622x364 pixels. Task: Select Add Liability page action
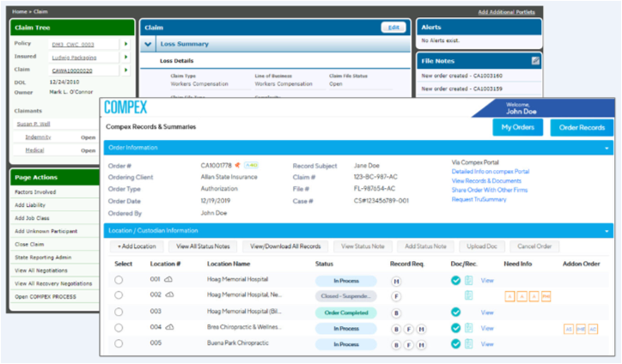point(30,205)
